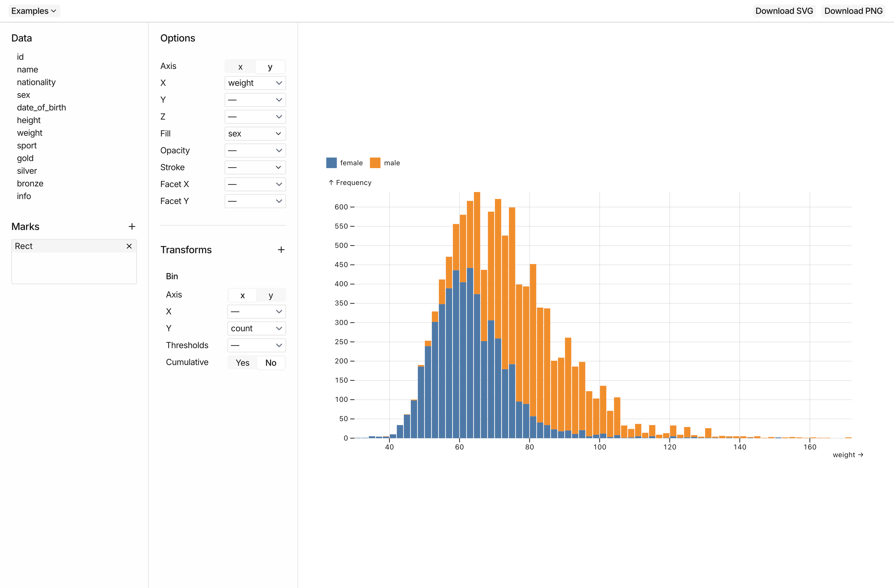Toggle the x axis option in Options
This screenshot has width=894, height=588.
point(241,66)
